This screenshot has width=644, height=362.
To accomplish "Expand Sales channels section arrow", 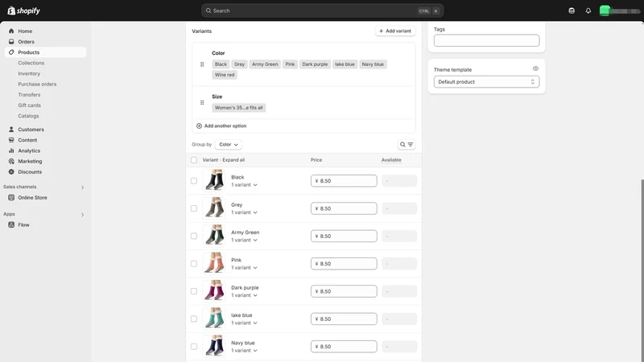I will click(83, 187).
